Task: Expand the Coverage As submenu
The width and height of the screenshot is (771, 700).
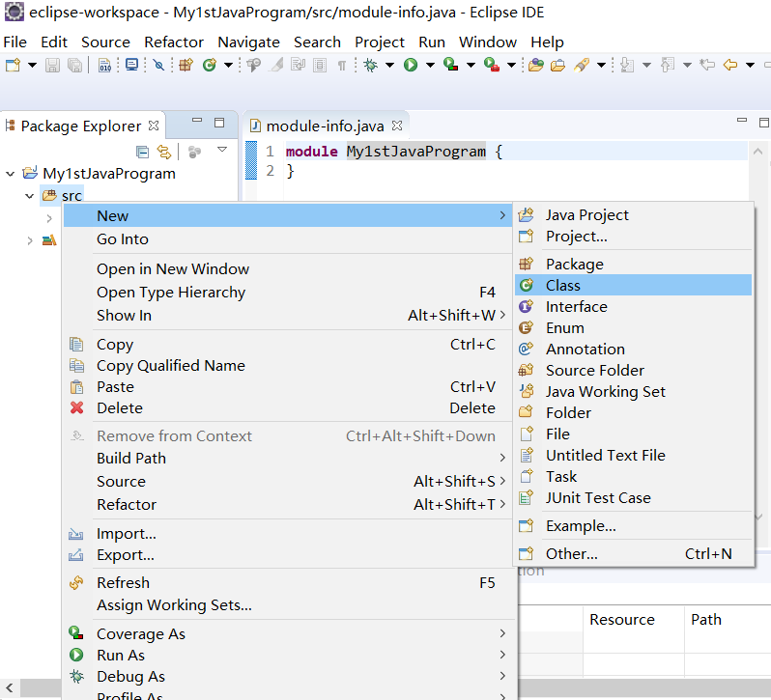Action: pos(289,633)
